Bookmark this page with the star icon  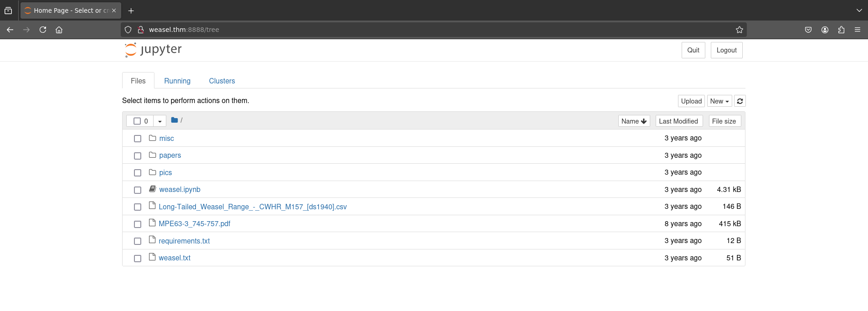739,30
